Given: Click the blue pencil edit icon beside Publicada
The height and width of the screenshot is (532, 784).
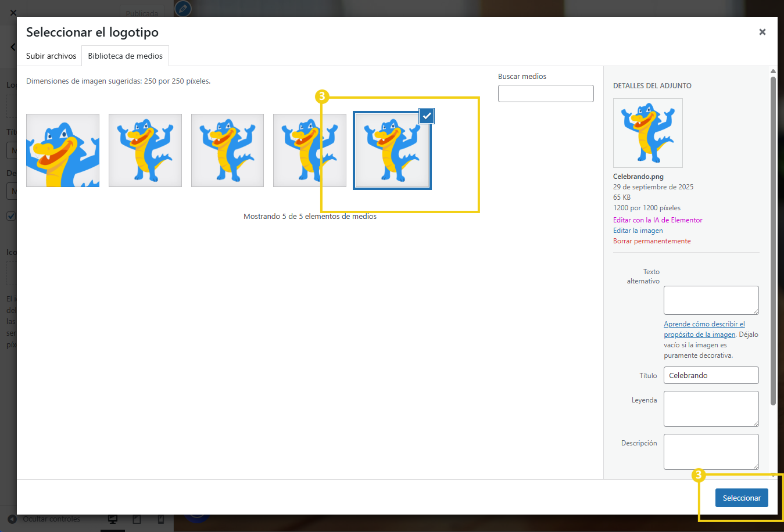Looking at the screenshot, I should tap(182, 9).
